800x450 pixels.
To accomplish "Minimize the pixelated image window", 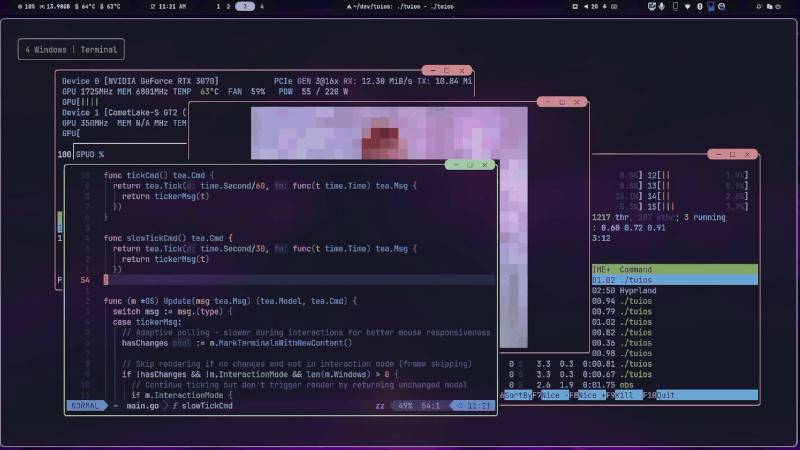I will (x=548, y=102).
